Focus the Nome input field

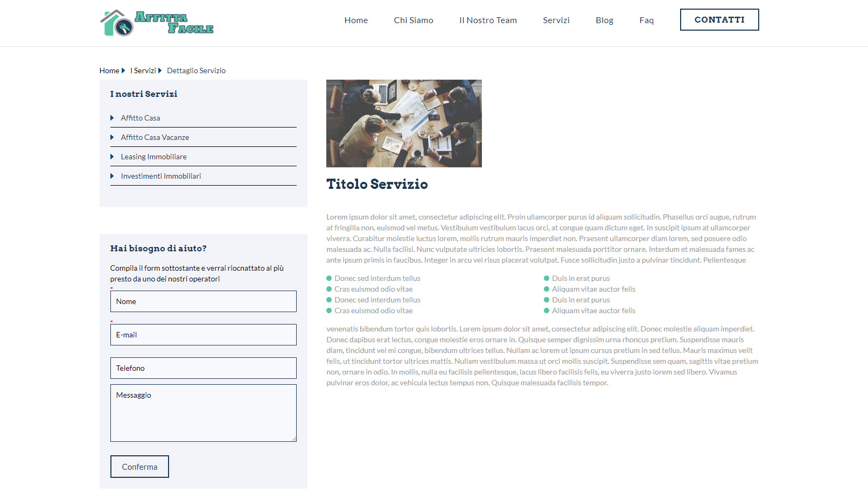pyautogui.click(x=203, y=301)
